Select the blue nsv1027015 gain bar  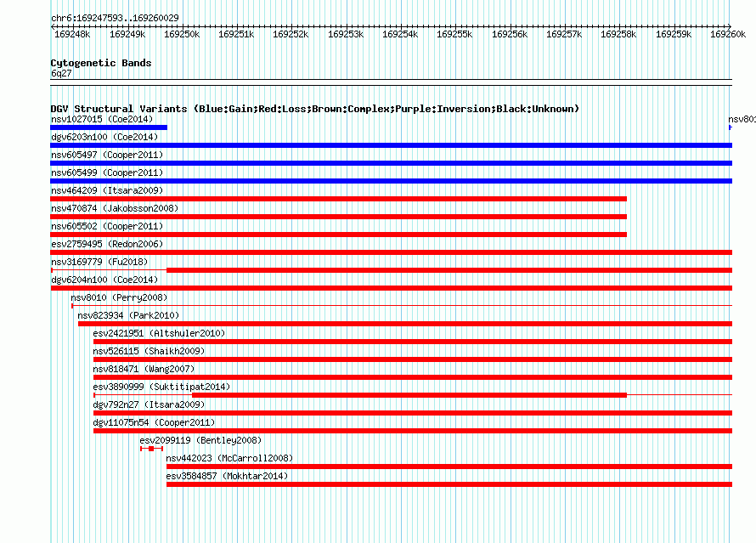(109, 127)
